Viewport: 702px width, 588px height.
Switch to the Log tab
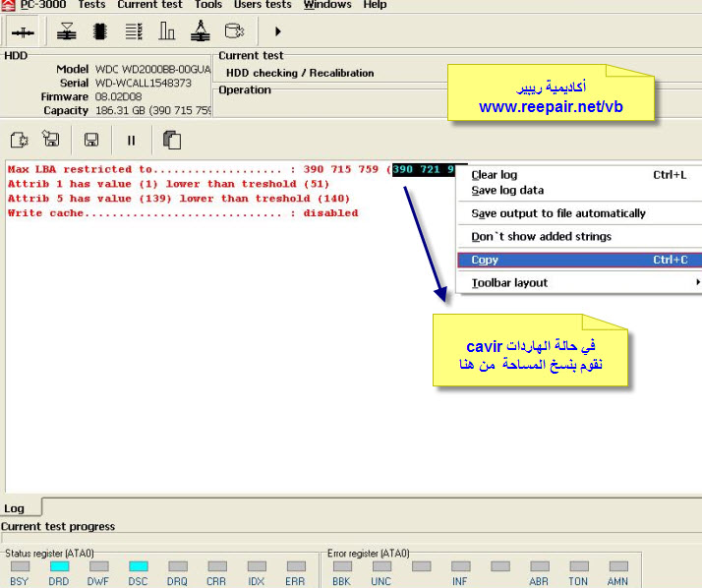(21, 508)
